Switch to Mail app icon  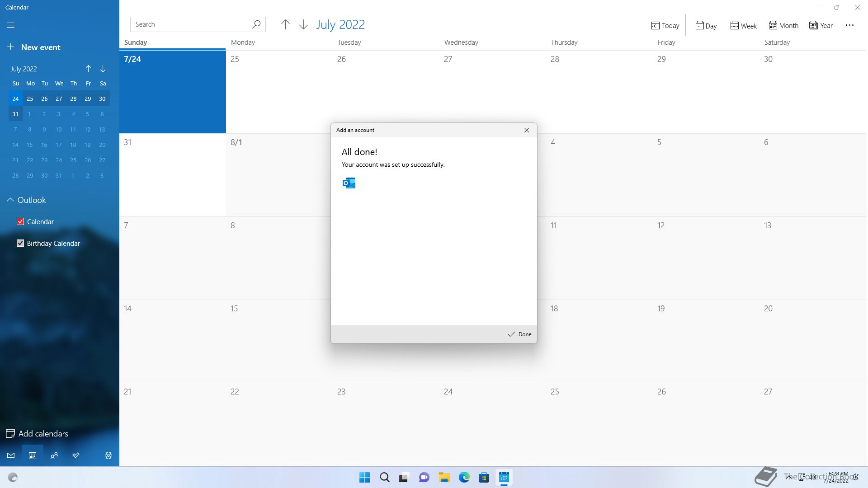pos(11,455)
